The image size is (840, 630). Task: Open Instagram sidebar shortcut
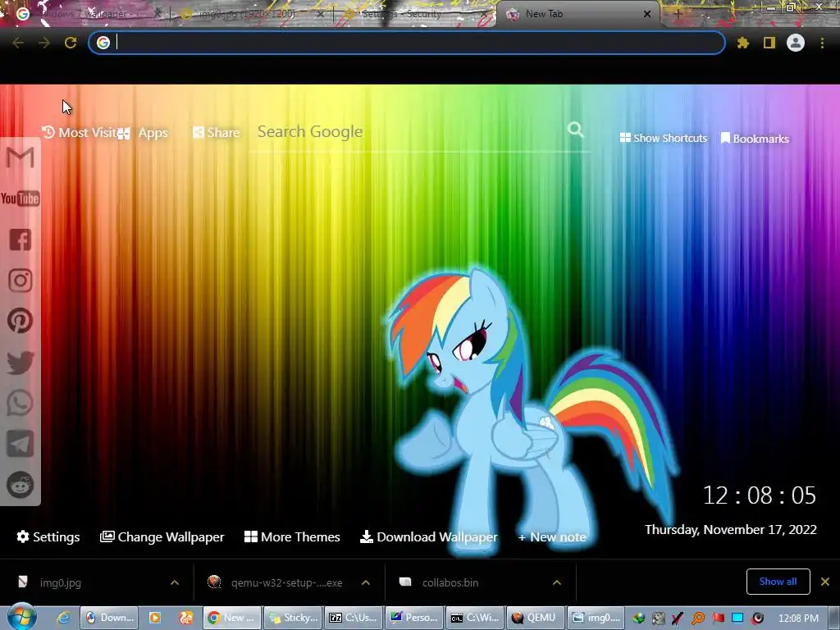(20, 281)
